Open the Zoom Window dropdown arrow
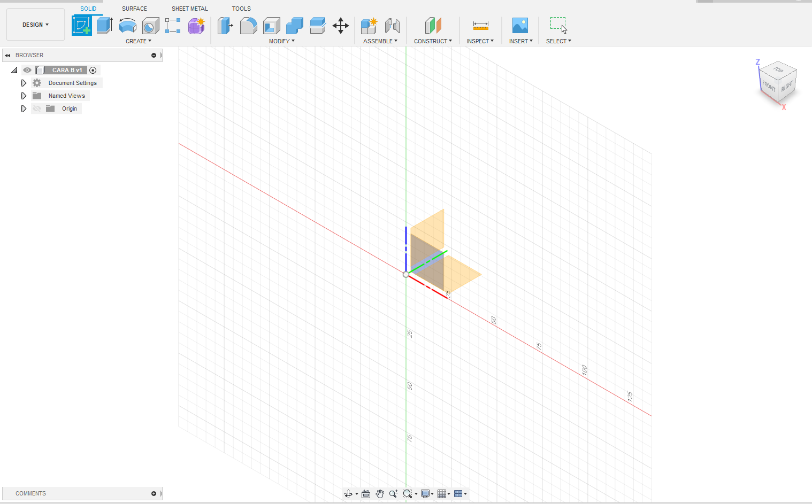This screenshot has height=504, width=812. pos(416,494)
